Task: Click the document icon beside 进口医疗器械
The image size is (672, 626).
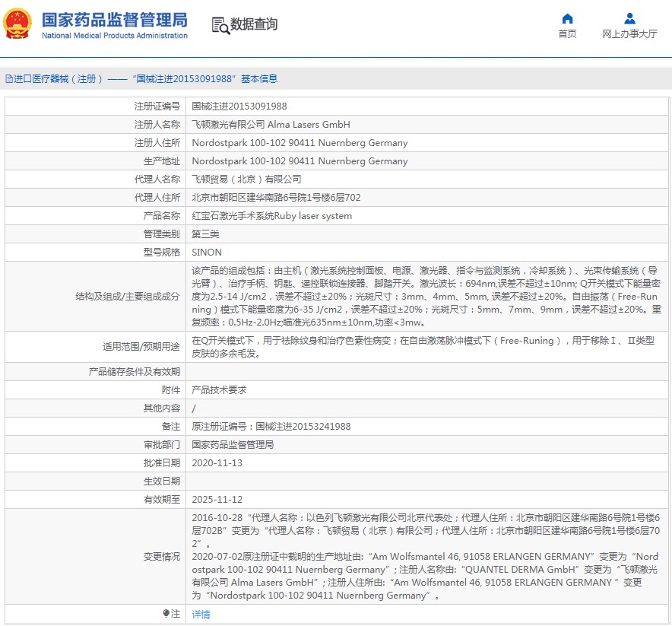Action: tap(8, 79)
